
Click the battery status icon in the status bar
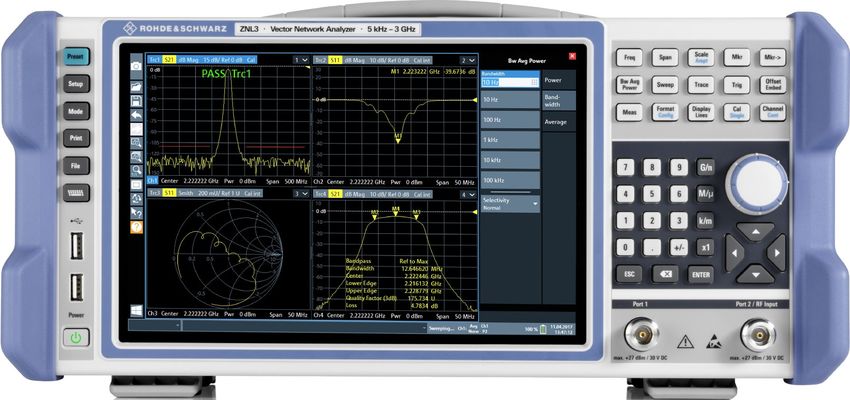tap(543, 329)
